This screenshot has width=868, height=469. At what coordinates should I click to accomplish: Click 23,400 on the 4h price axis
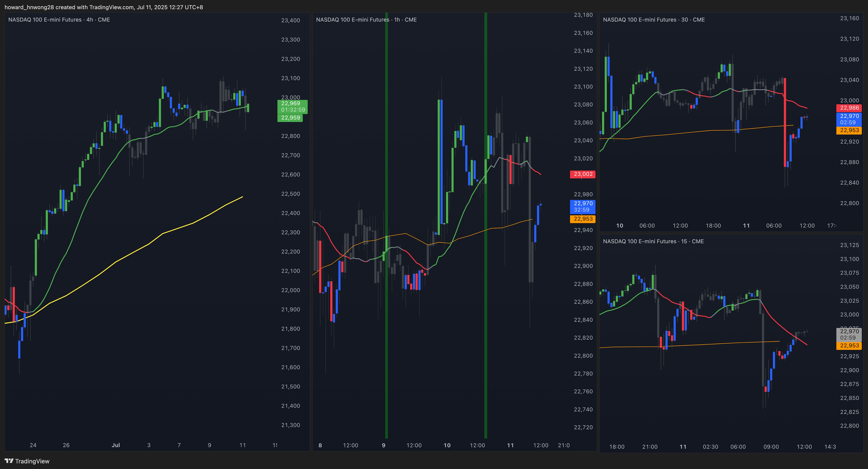[x=290, y=20]
